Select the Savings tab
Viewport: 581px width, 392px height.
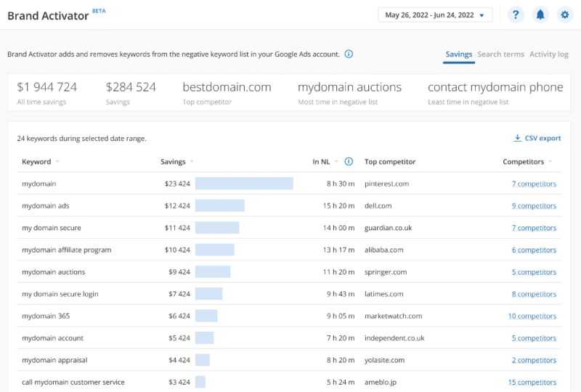tap(459, 54)
